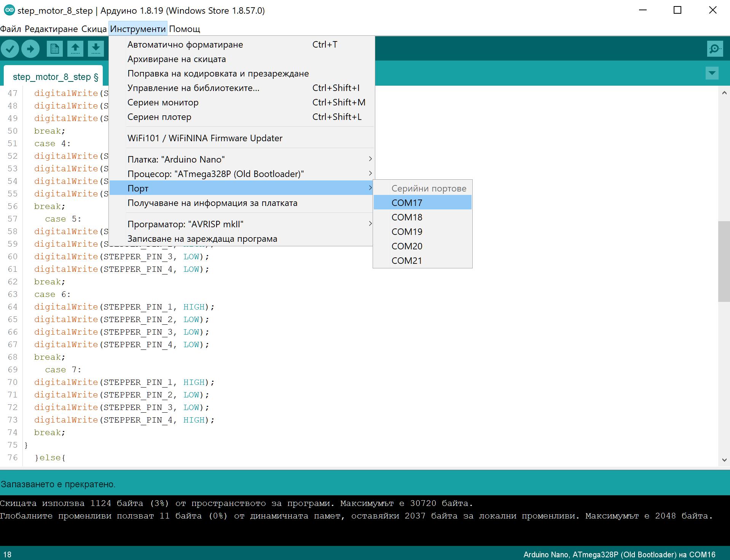Select port COM18
730x560 pixels.
(422, 217)
